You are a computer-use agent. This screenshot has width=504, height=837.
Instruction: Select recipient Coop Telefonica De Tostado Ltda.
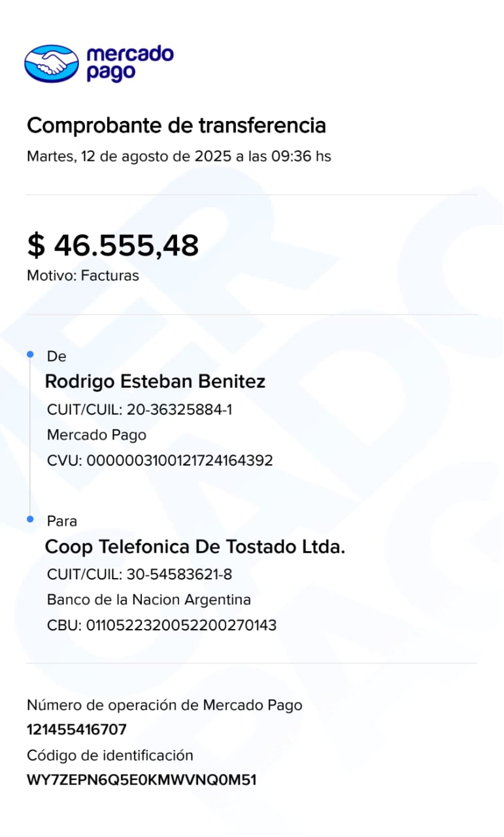[x=195, y=547]
